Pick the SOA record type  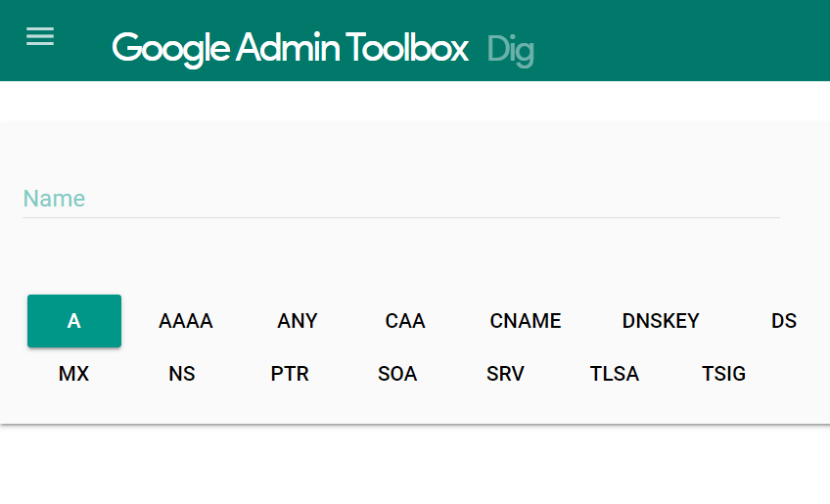pos(397,374)
